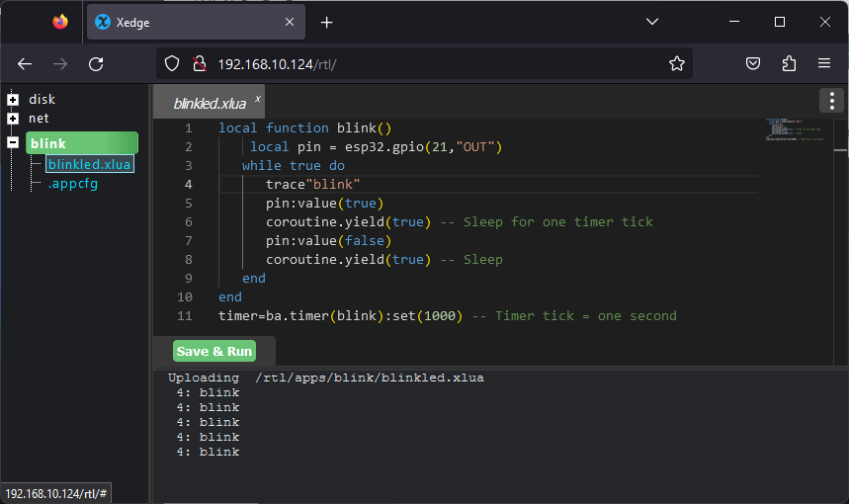Open the list all tabs dropdown

(652, 22)
